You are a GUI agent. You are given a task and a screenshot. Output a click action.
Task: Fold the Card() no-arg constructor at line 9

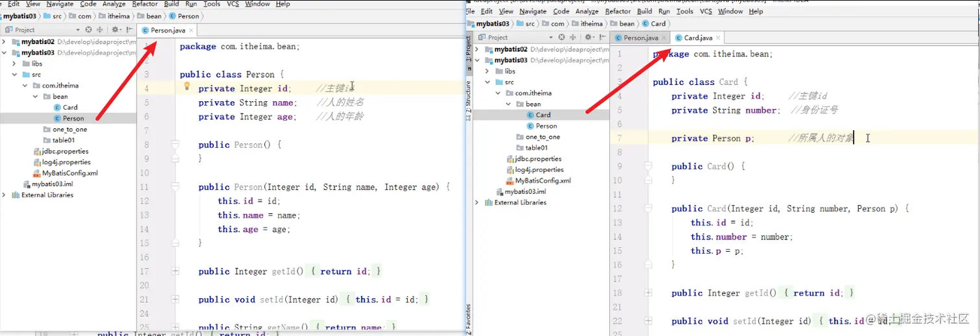click(647, 166)
